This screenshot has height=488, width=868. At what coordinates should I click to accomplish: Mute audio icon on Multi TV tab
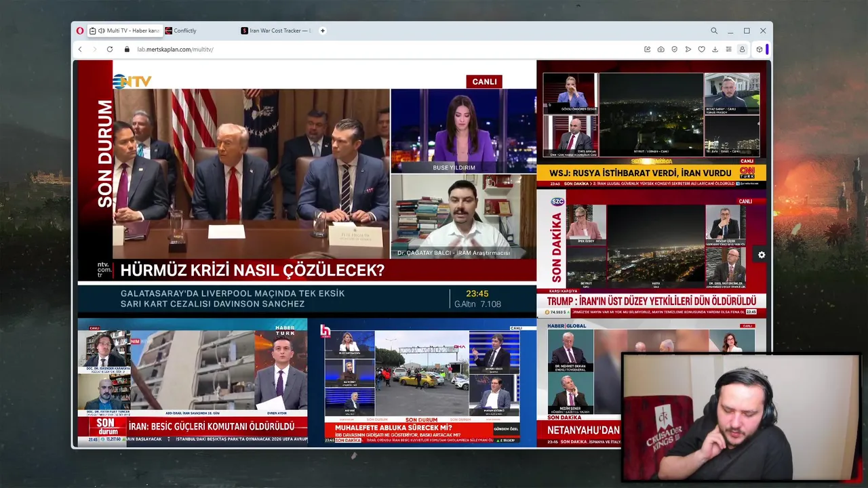(102, 30)
